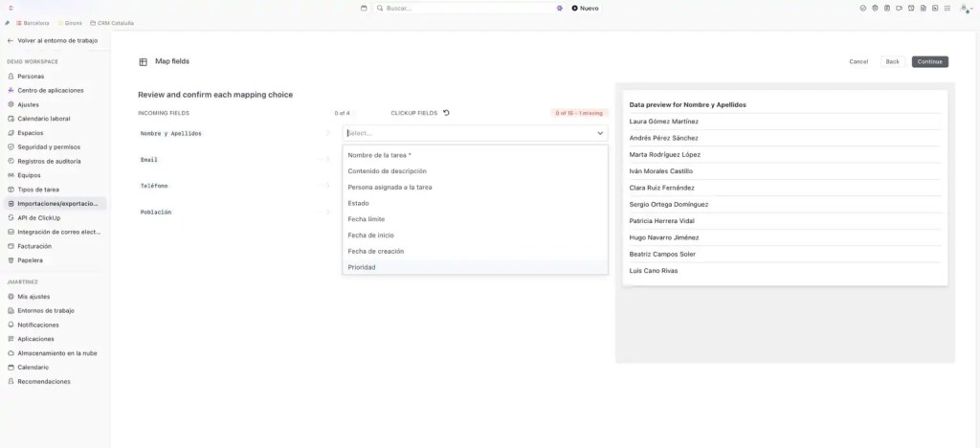Choose Estado from the dropdown list

(475, 203)
